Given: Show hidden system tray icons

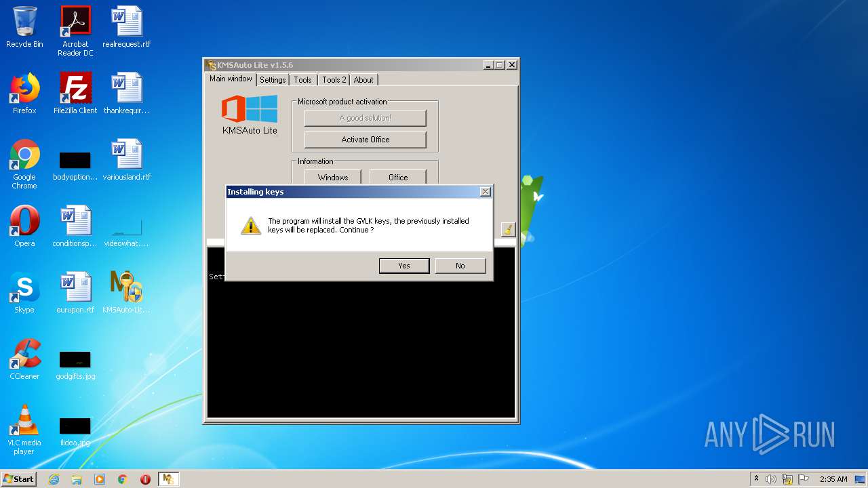Looking at the screenshot, I should pos(756,479).
